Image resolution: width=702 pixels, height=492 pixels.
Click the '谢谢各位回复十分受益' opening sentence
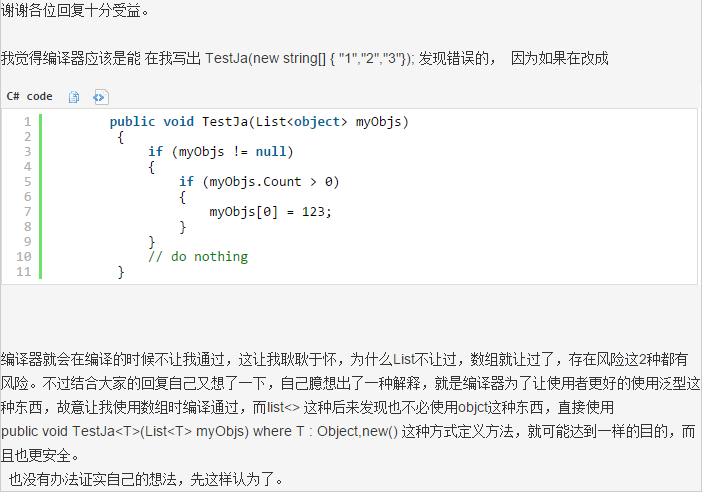76,13
